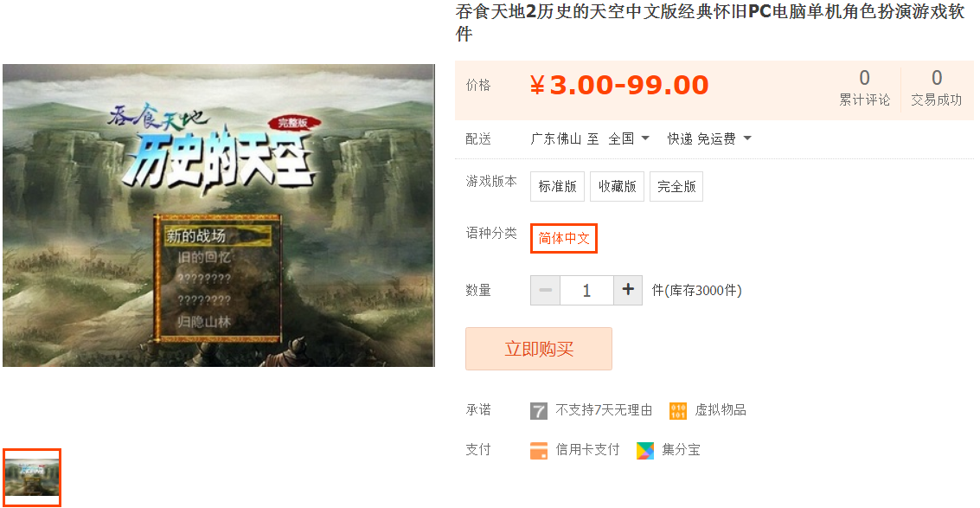Click the virtual goods orange icon
This screenshot has height=508, width=980.
(x=677, y=411)
